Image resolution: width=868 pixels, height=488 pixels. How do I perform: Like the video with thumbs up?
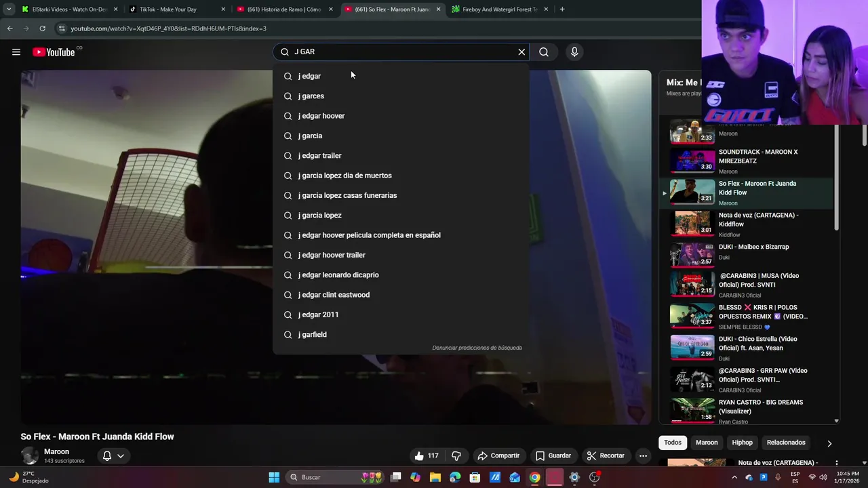[x=426, y=455]
